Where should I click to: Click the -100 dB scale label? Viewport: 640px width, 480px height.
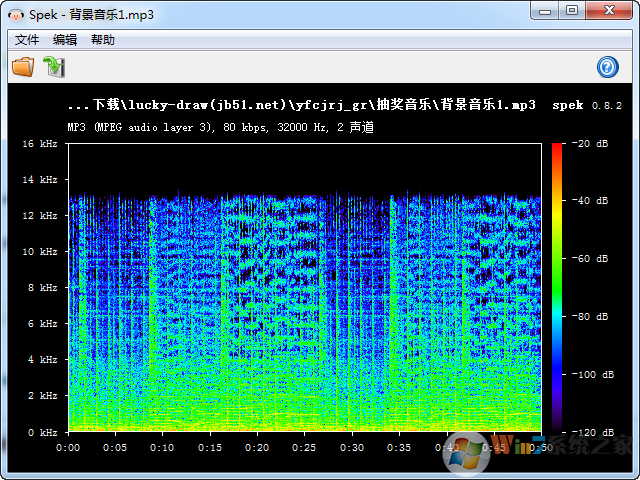point(593,374)
